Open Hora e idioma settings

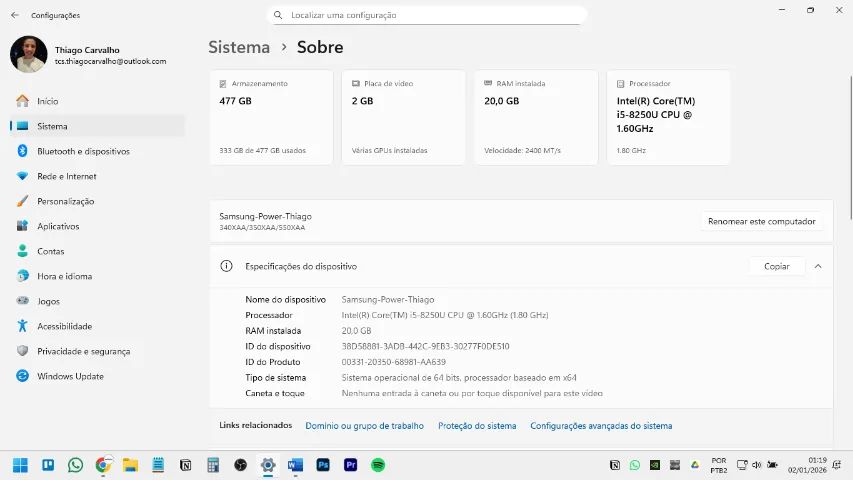tap(98, 276)
